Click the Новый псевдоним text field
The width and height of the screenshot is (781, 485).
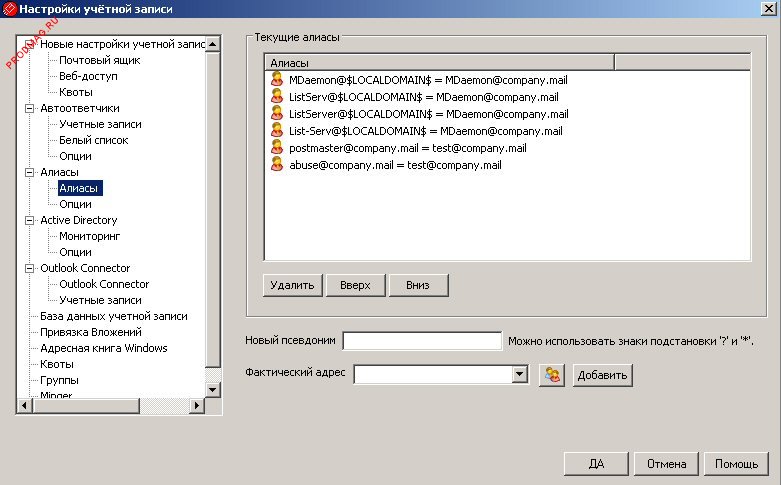tap(421, 342)
